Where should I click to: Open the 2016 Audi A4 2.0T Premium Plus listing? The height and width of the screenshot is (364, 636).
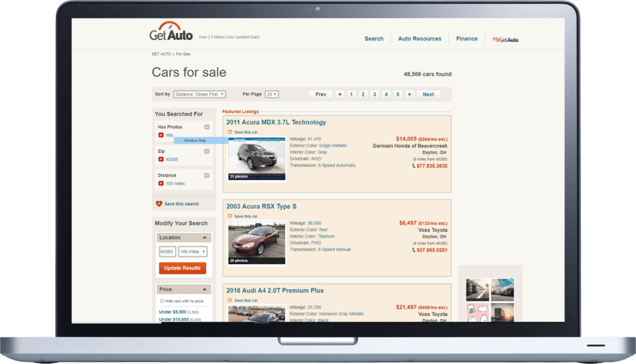click(275, 291)
